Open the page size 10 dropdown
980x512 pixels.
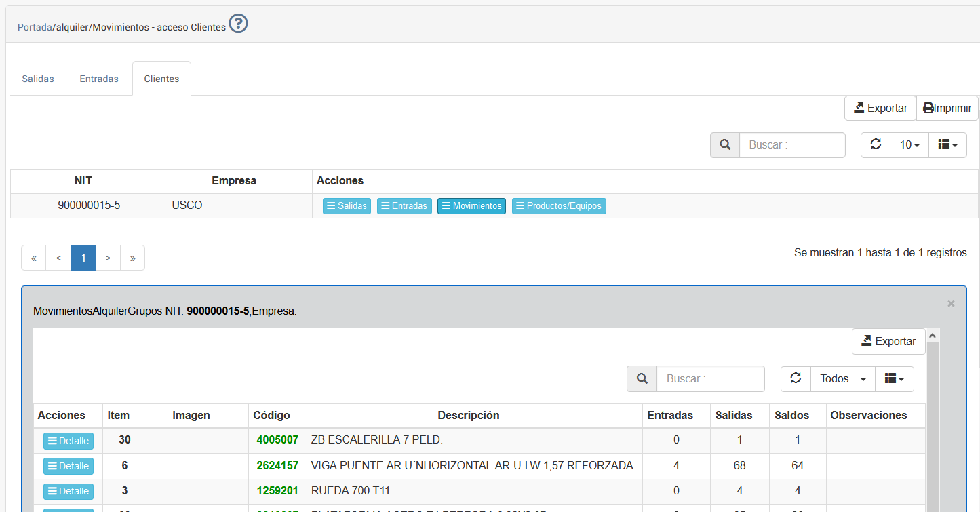909,145
